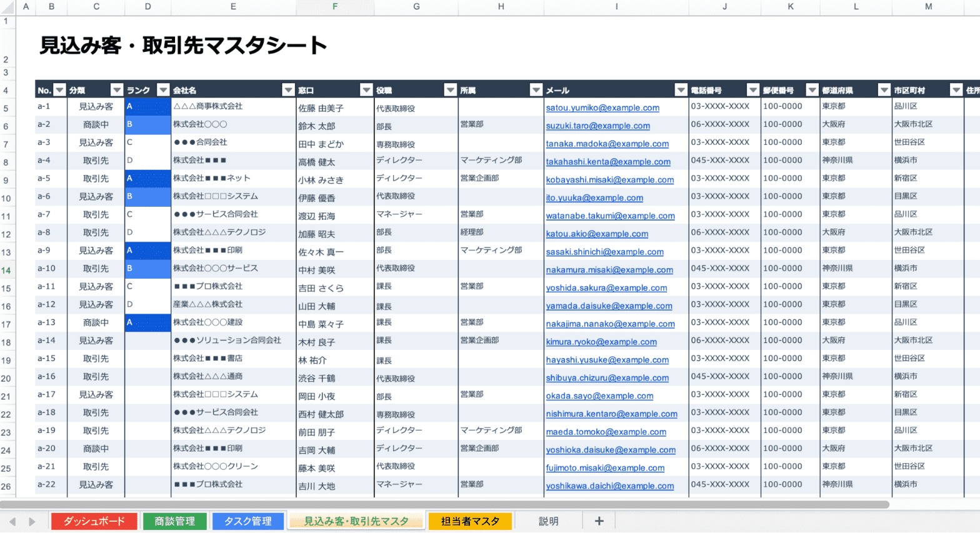
Task: Open the 商談管理 sheet tab
Action: 175,521
